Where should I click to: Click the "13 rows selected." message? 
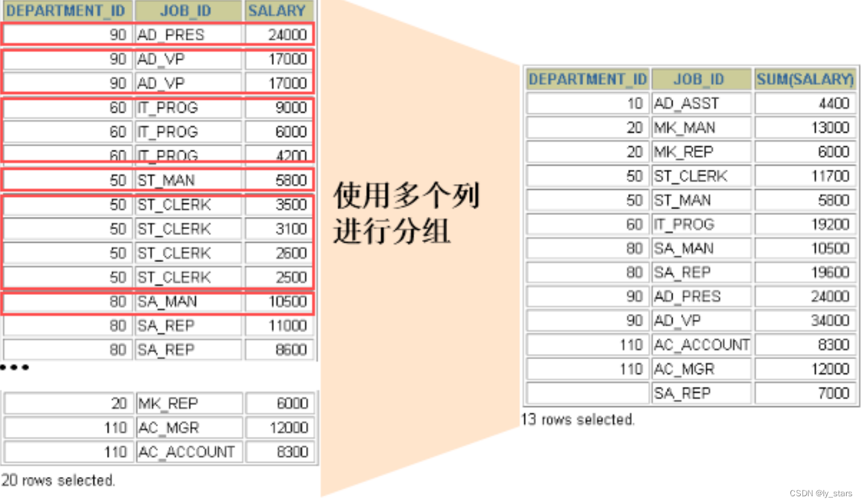[578, 420]
